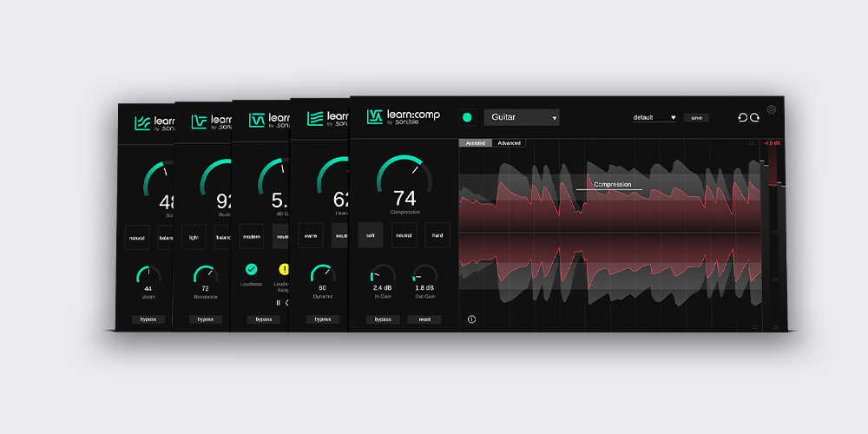Click the green Loudness checkmark icon
Viewport: 868px width, 434px height.
point(251,269)
